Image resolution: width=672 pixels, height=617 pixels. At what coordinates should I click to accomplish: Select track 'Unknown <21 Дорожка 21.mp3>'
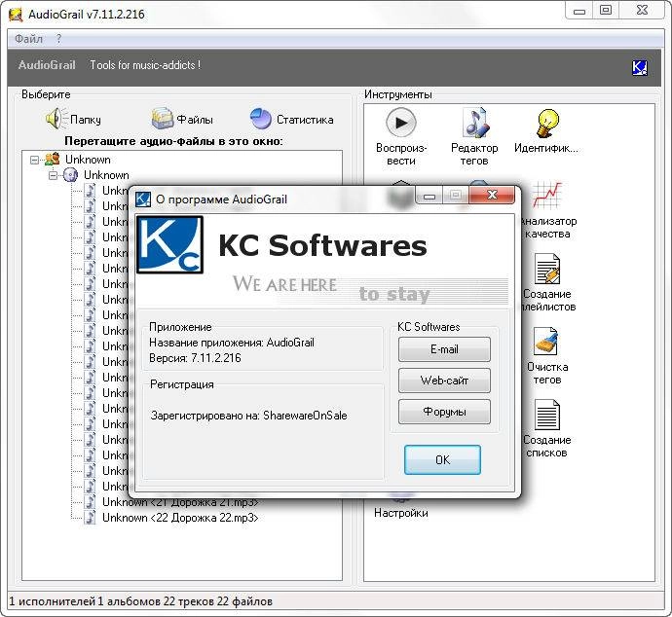180,503
